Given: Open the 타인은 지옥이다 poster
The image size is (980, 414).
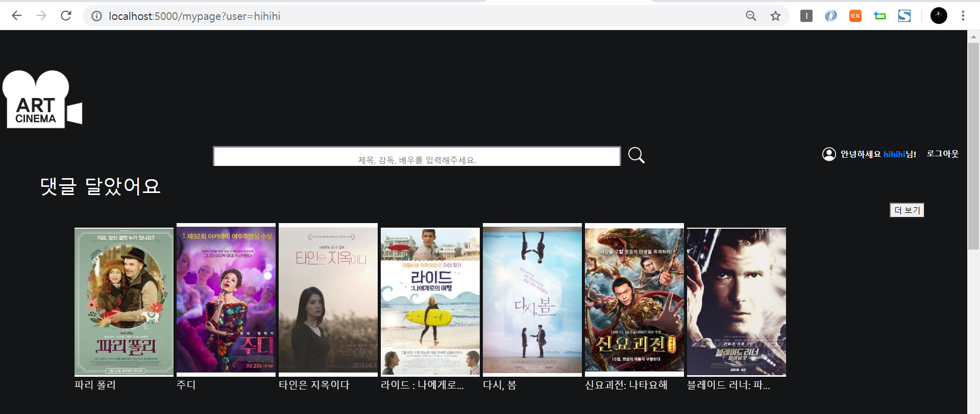Looking at the screenshot, I should (x=328, y=300).
